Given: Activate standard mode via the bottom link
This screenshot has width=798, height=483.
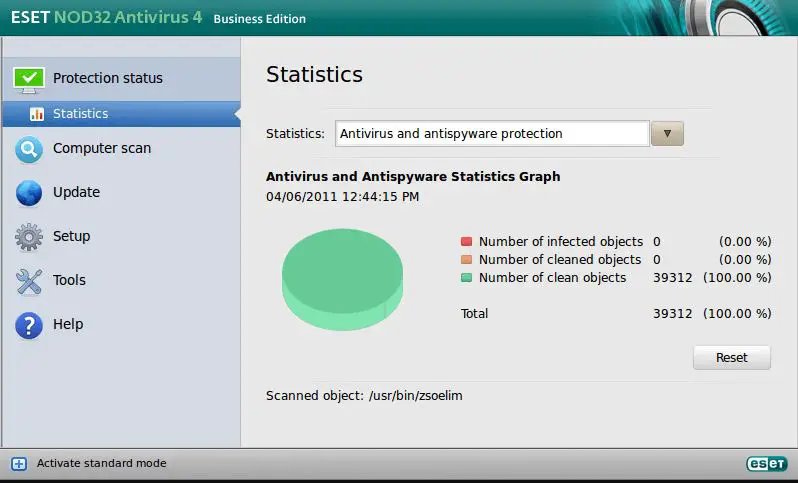Looking at the screenshot, I should 101,464.
